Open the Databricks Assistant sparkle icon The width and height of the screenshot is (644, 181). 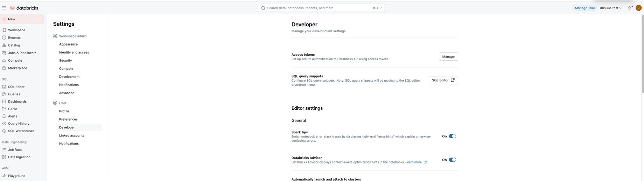(x=630, y=8)
